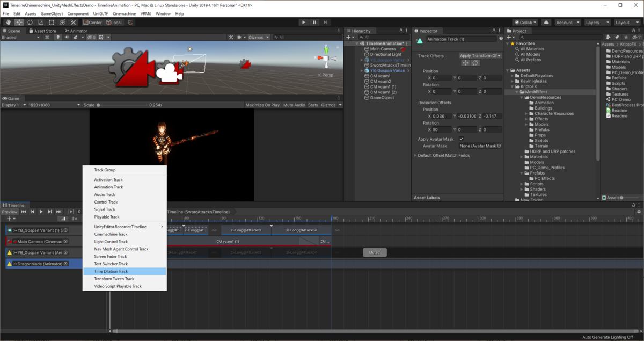Click the Position X field under Track Offsets
644x341 pixels.
(442, 78)
